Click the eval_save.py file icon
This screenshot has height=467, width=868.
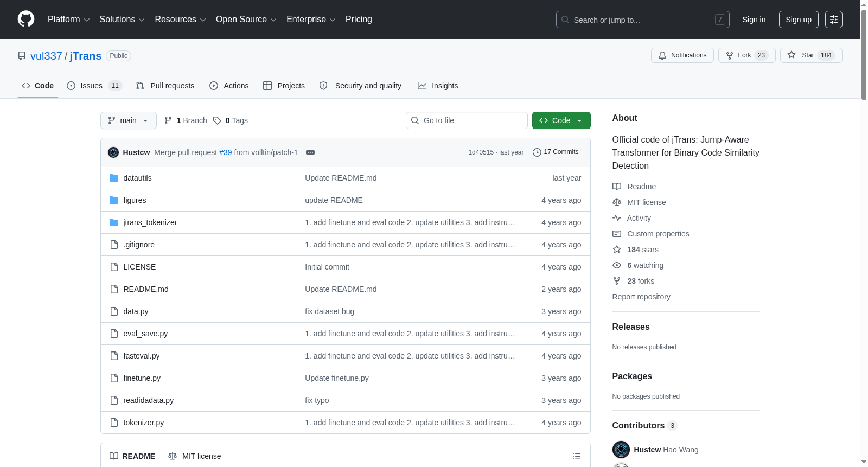tap(114, 334)
